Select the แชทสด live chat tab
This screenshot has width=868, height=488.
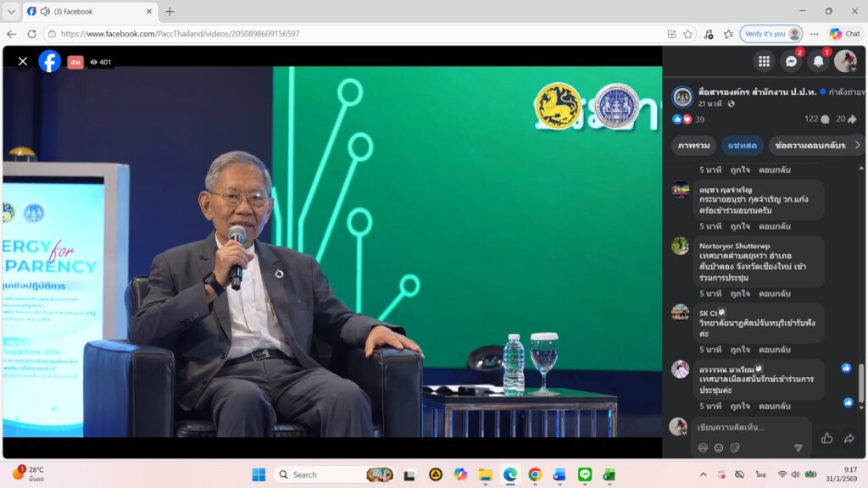(742, 146)
